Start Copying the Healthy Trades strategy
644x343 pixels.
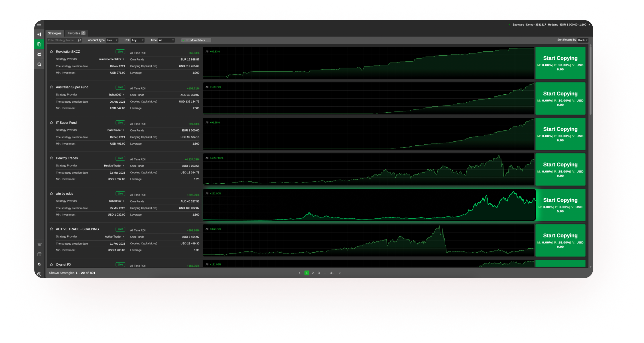[560, 170]
